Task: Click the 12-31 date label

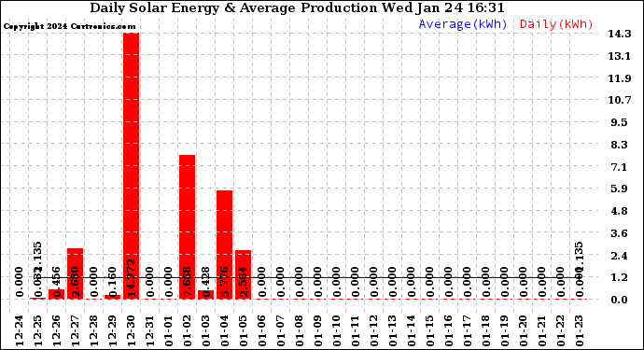Action: 150,331
